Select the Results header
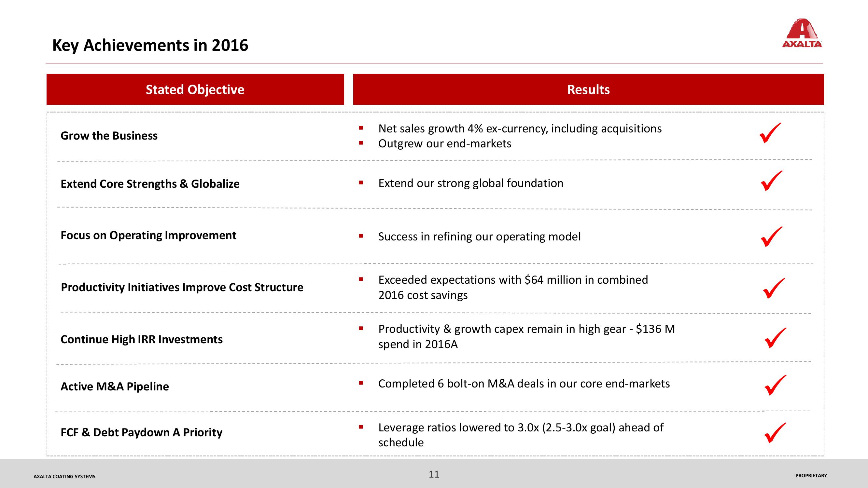Image resolution: width=868 pixels, height=488 pixels. 588,89
